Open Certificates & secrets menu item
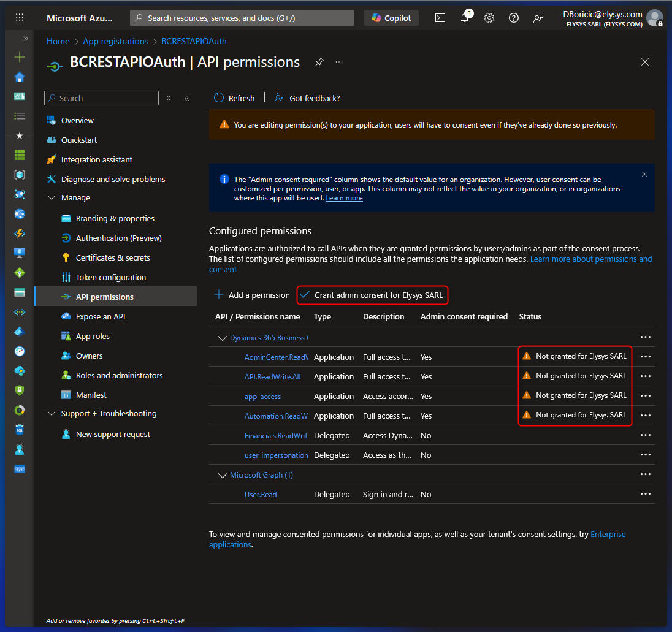The height and width of the screenshot is (632, 672). (113, 257)
